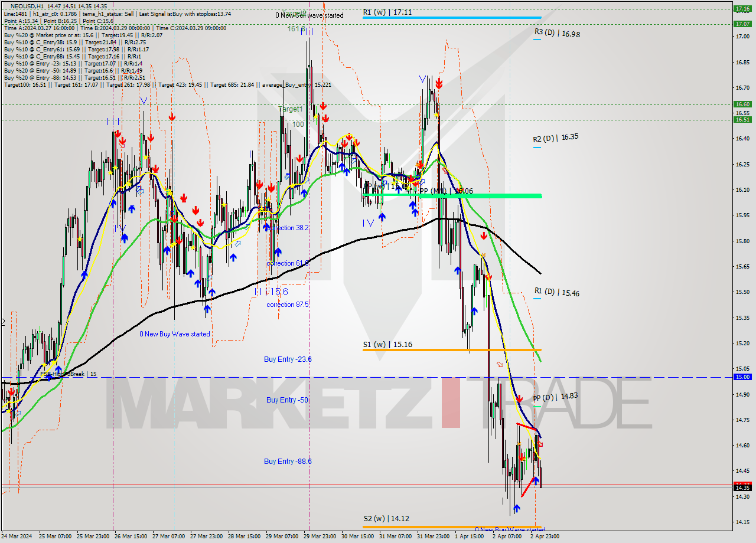
Task: Click the 'Target1' green label
Action: pos(291,109)
